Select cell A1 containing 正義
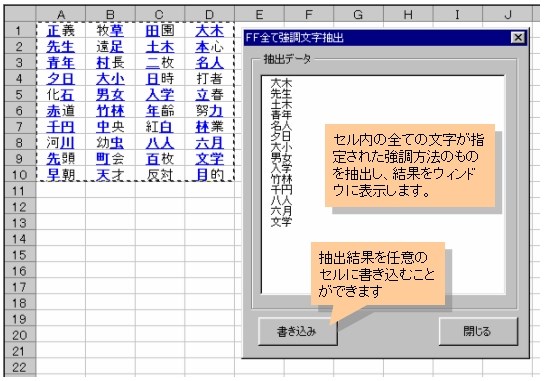Image resolution: width=545 pixels, height=381 pixels. point(61,31)
